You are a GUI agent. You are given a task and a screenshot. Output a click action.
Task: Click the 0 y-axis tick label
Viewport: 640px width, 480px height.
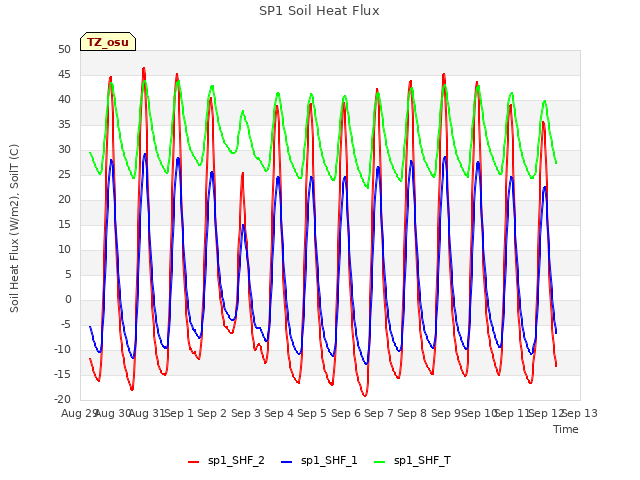point(68,300)
